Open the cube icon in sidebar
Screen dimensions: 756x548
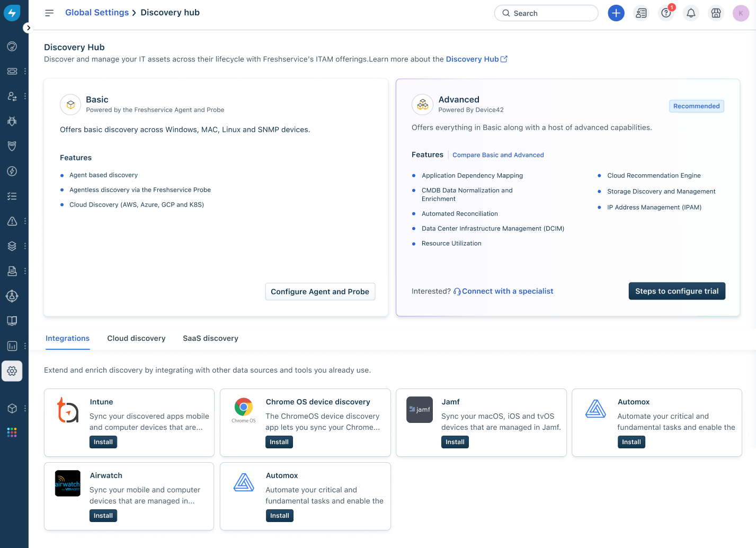tap(12, 409)
